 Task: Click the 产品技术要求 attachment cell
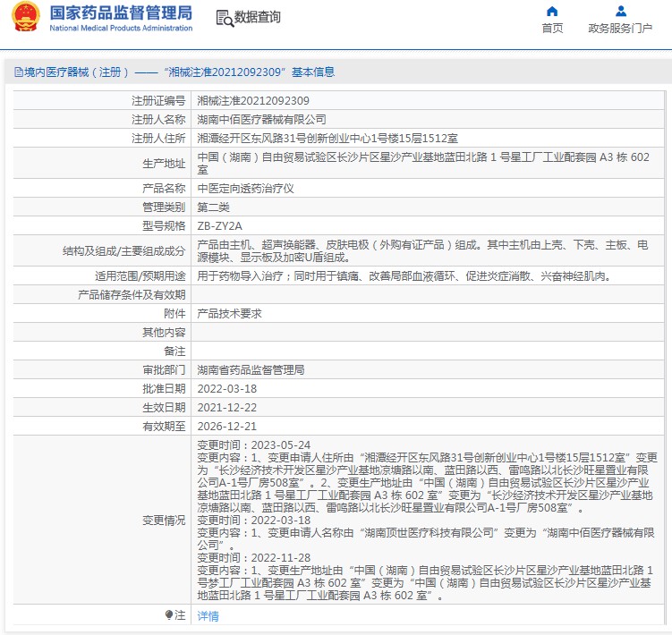[x=229, y=314]
